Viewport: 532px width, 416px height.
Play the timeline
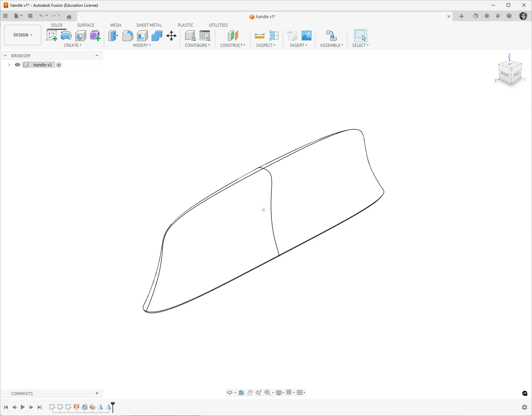(x=23, y=407)
